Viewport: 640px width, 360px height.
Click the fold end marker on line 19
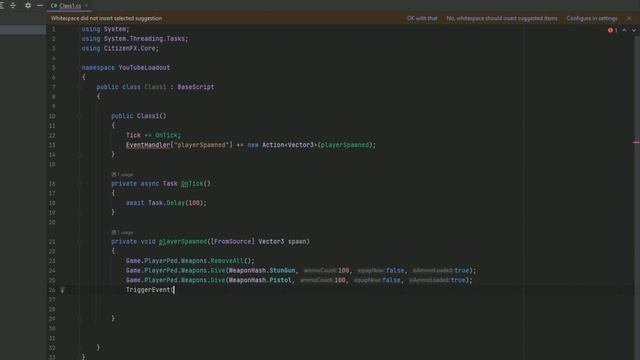click(80, 213)
